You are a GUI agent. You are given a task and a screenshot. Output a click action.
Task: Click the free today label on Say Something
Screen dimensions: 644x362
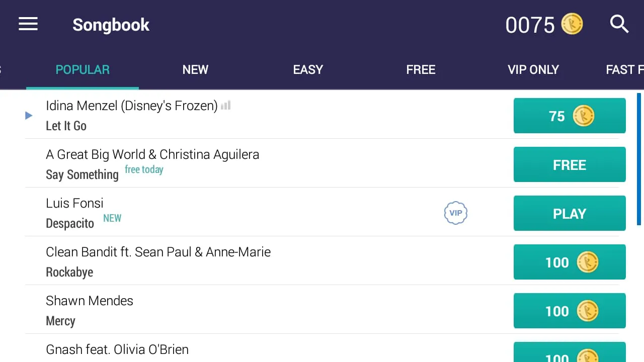point(144,169)
